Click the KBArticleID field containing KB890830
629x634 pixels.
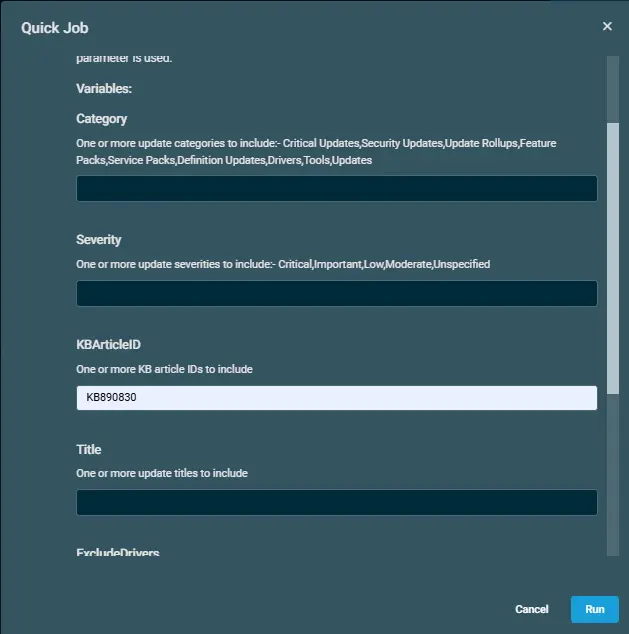click(x=337, y=398)
